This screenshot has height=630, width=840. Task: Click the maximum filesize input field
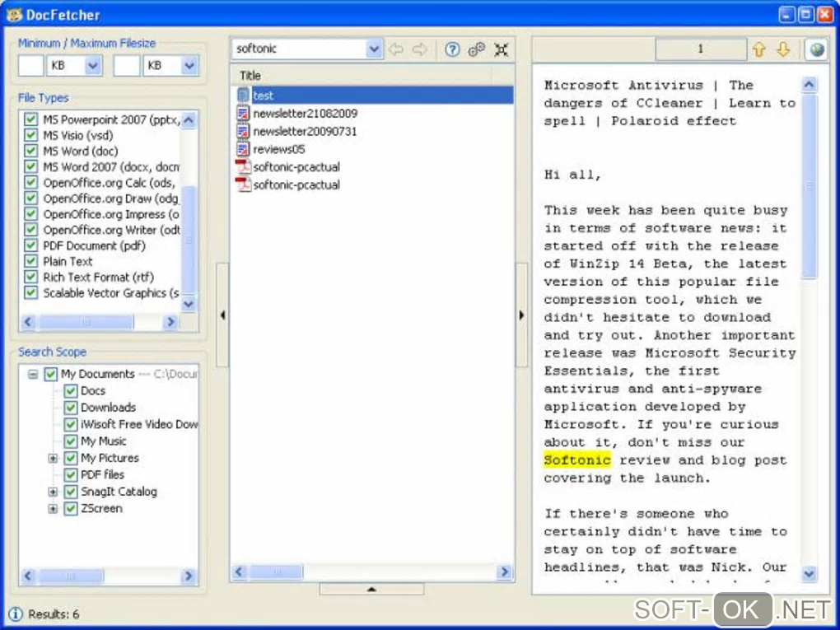click(127, 65)
